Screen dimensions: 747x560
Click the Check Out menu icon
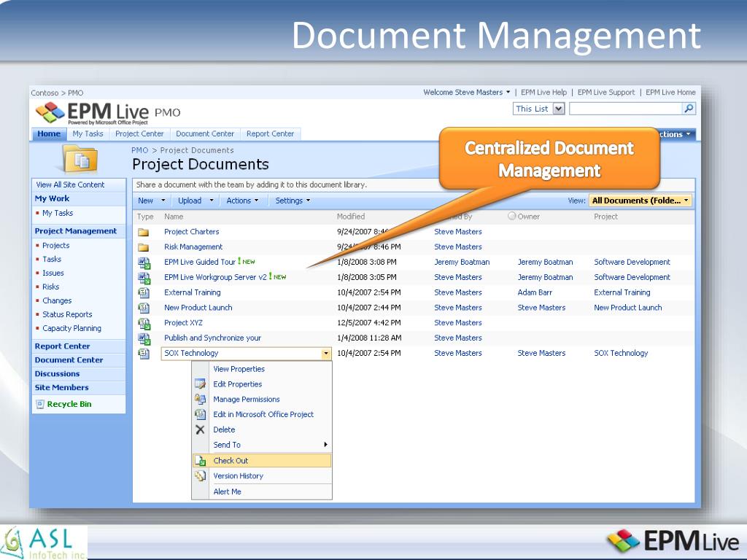[x=200, y=461]
